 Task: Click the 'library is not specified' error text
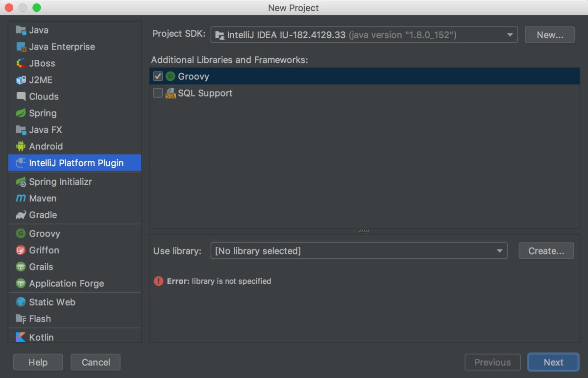tap(231, 281)
